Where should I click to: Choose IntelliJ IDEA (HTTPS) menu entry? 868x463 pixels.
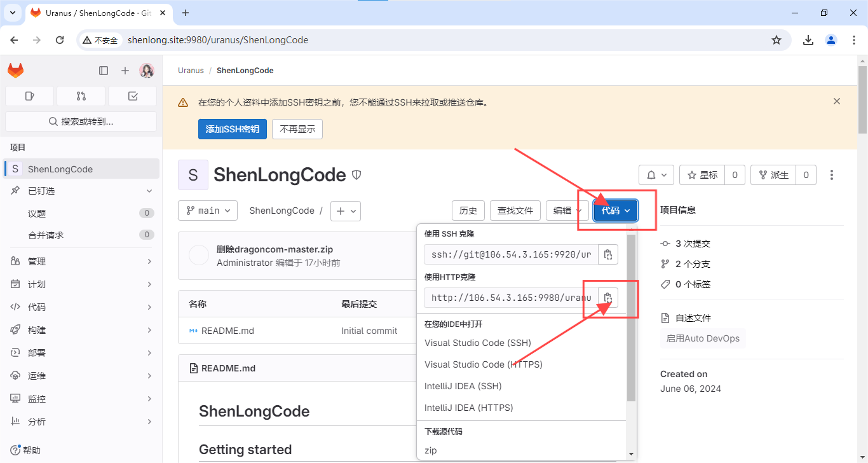[468, 408]
